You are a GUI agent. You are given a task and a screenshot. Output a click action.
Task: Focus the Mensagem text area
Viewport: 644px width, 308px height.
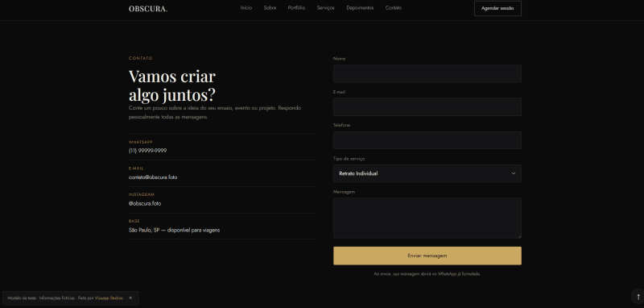pos(427,218)
